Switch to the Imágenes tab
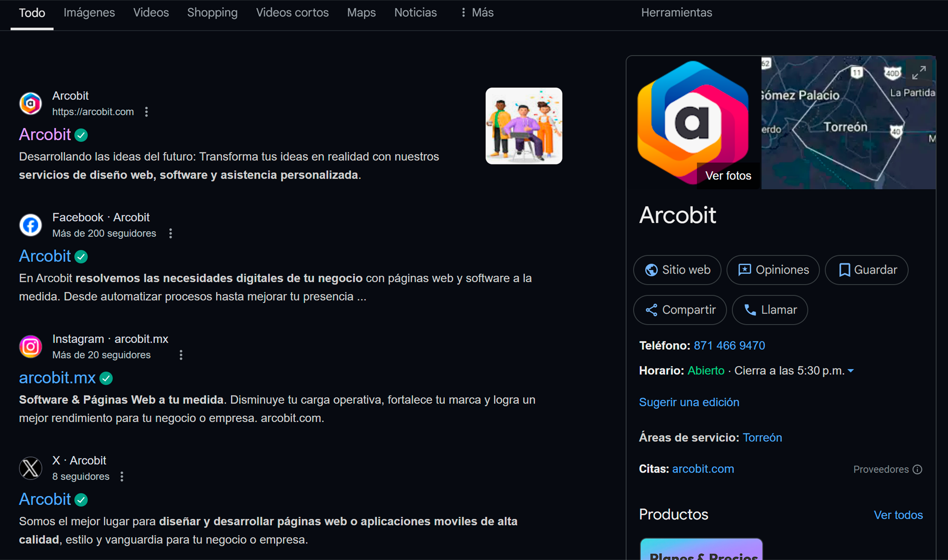Screen dimensions: 948x560 89,12
